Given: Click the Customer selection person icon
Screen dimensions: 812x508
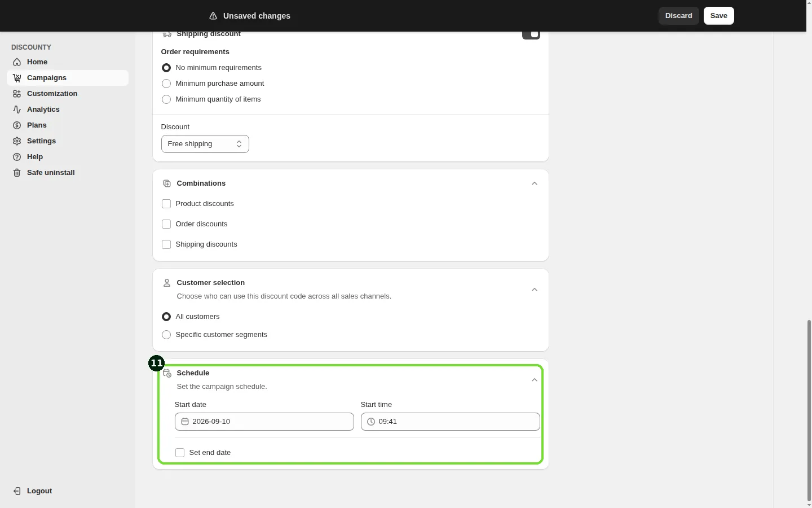Looking at the screenshot, I should (167, 283).
